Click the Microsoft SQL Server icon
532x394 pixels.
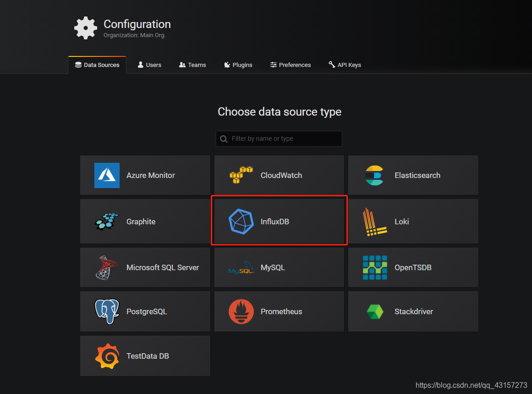click(107, 268)
